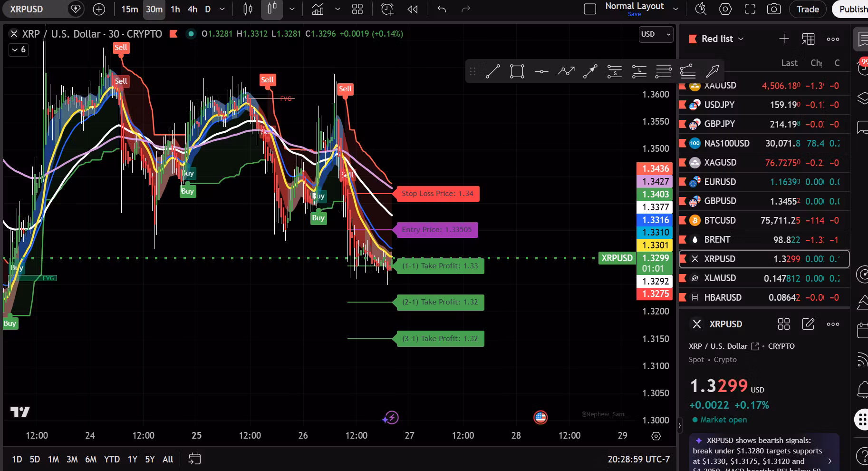Image resolution: width=868 pixels, height=471 pixels.
Task: Undo the last chart action
Action: (442, 9)
